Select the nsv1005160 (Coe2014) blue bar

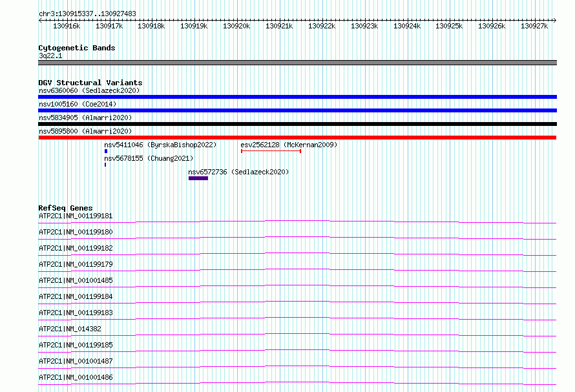tap(297, 110)
